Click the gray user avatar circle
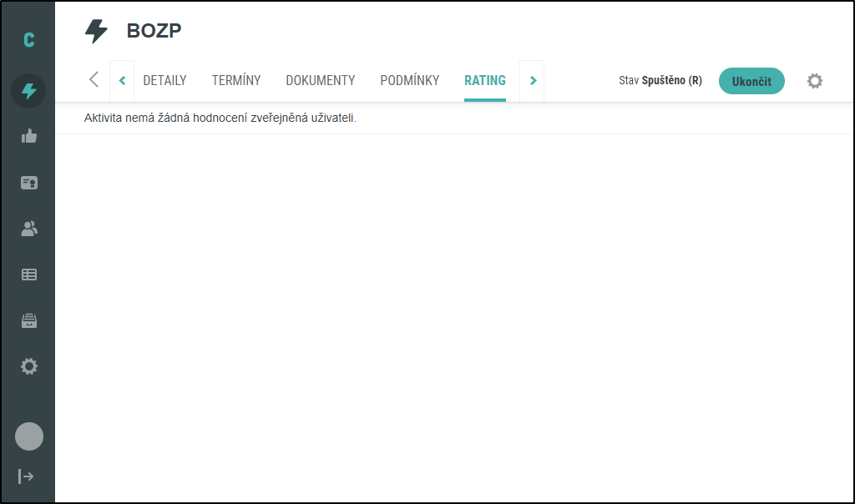Viewport: 855px width, 504px height. click(28, 436)
